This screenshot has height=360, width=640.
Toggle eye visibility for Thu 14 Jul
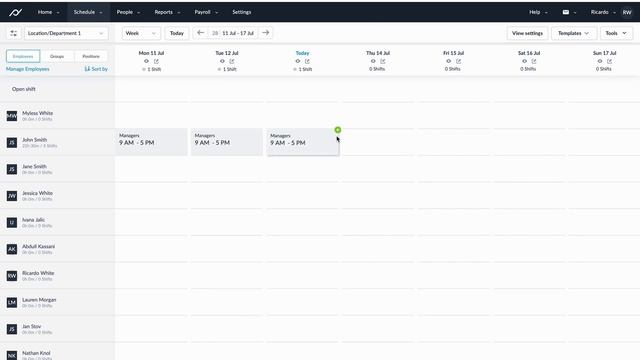(x=373, y=61)
